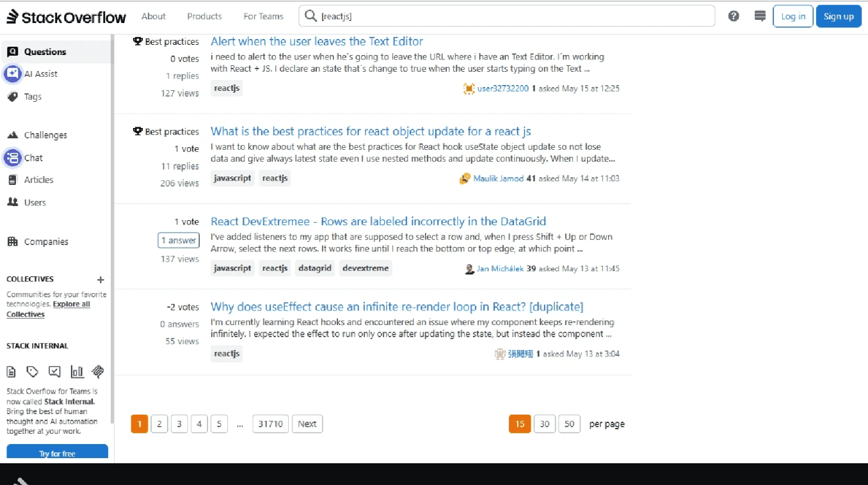
Task: Open 'Alert when the user leaves the Text Editor'
Action: tap(317, 42)
